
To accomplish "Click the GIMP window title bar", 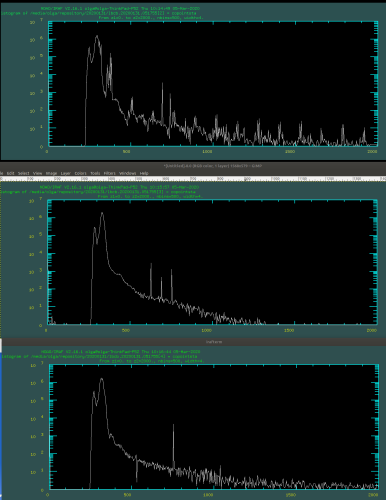I will point(193,166).
